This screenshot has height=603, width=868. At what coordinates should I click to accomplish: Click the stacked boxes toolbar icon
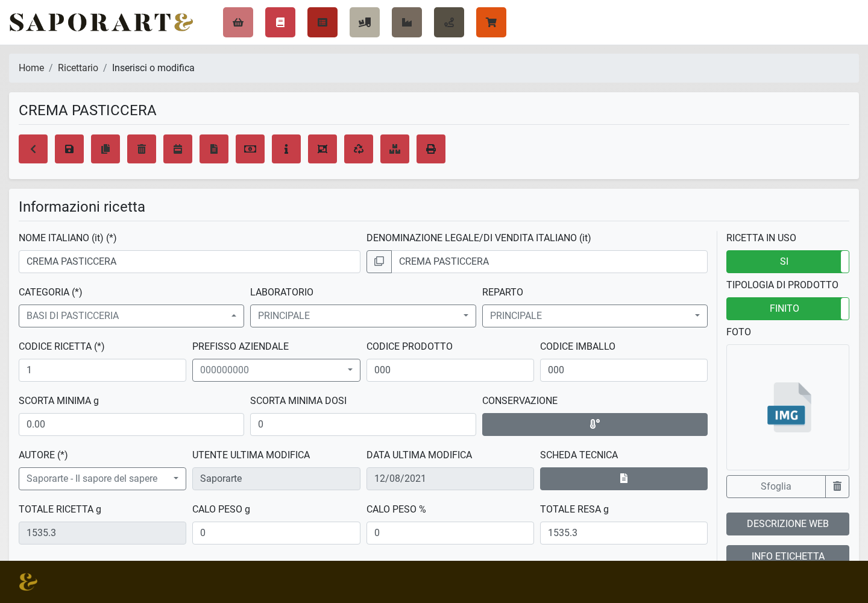395,149
